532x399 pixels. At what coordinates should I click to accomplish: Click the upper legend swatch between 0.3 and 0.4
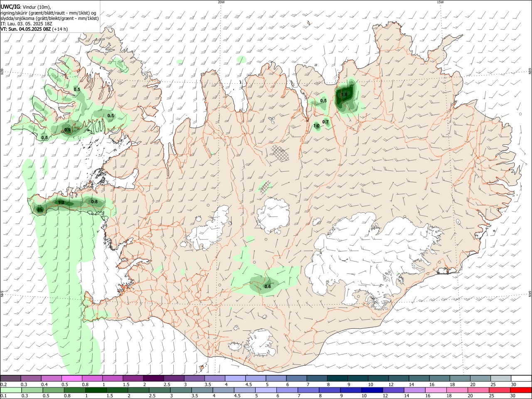point(31,378)
